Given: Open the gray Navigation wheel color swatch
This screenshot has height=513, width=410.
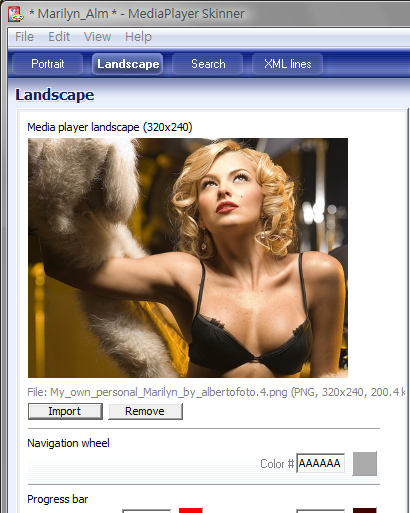Looking at the screenshot, I should (365, 464).
